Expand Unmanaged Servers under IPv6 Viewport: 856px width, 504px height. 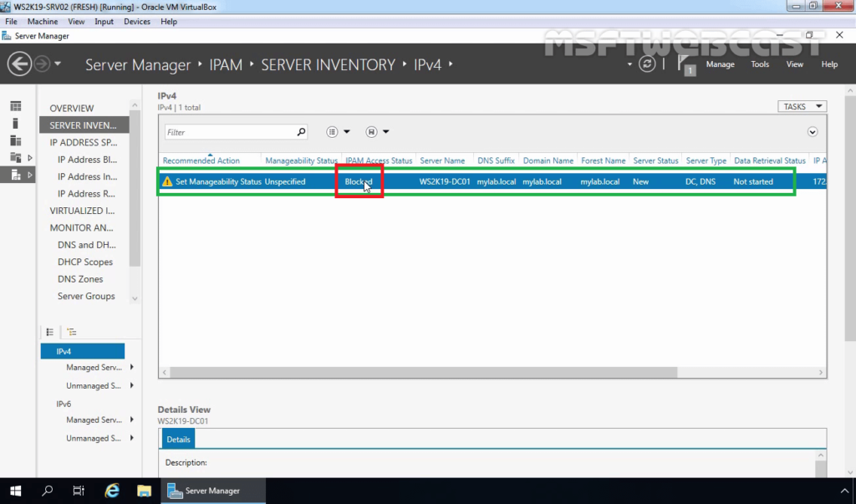point(131,438)
